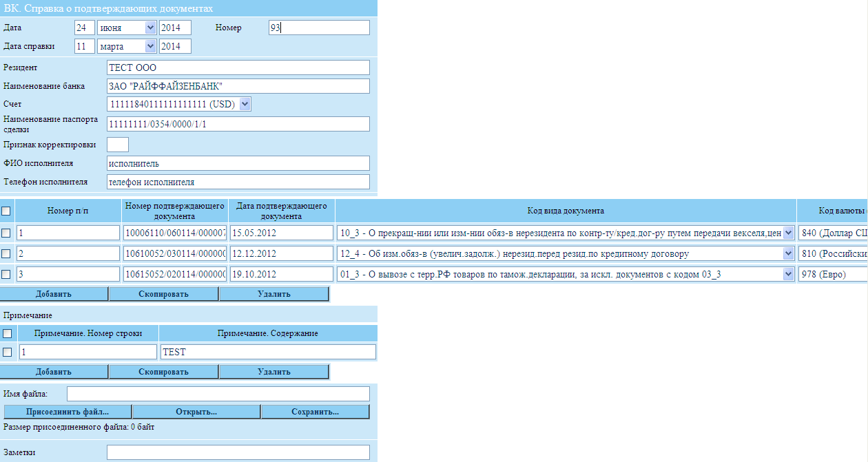Open the month dropdown showing июня

pyautogui.click(x=127, y=28)
